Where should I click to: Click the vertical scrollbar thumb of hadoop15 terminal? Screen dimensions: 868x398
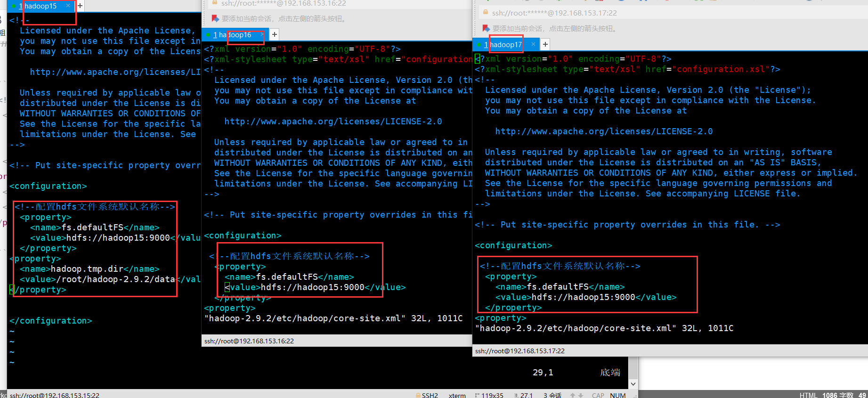pyautogui.click(x=633, y=368)
